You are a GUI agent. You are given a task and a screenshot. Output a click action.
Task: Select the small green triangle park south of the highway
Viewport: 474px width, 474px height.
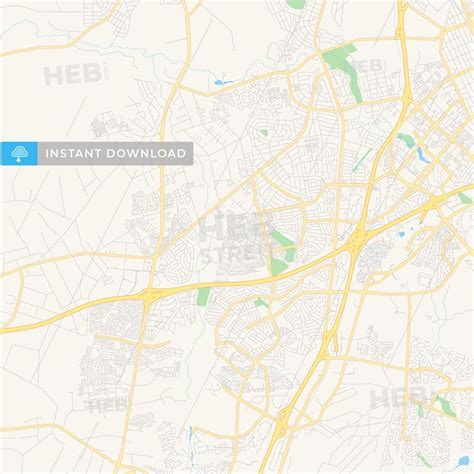coord(261,303)
